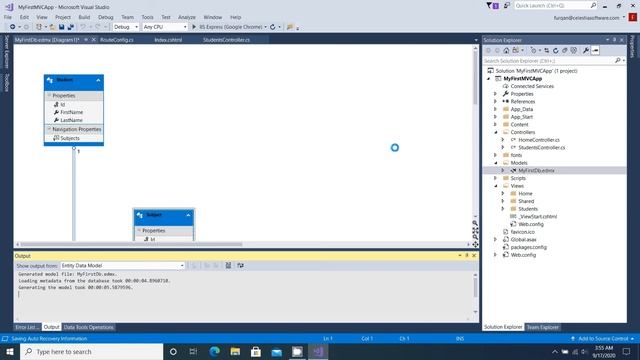Click the Save icon in the main toolbar
This screenshot has height=360, width=640.
(61, 27)
